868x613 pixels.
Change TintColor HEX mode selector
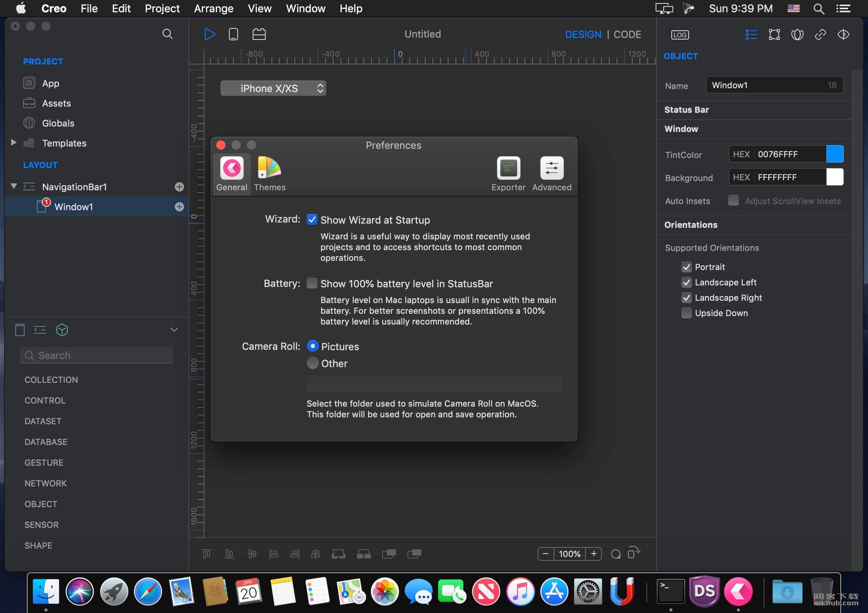tap(741, 154)
